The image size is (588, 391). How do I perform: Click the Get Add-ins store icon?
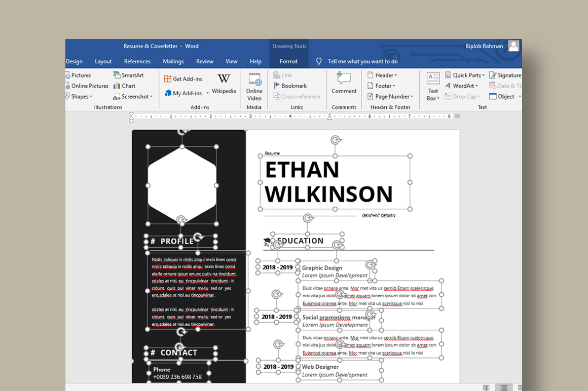coord(168,79)
